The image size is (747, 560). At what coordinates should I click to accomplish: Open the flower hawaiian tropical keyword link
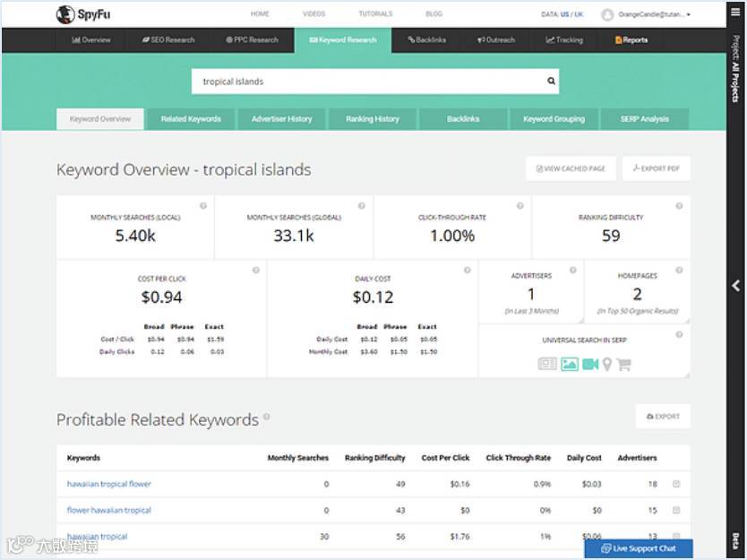(108, 510)
